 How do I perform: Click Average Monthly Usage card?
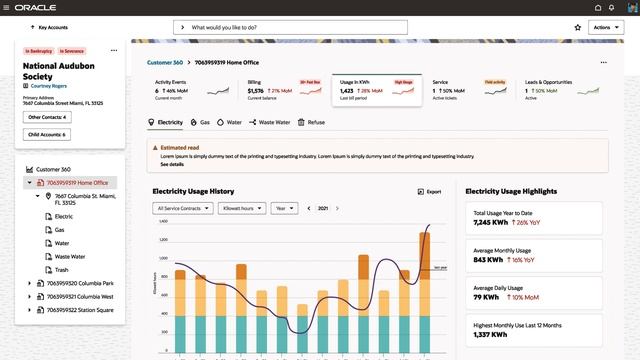[x=534, y=256]
